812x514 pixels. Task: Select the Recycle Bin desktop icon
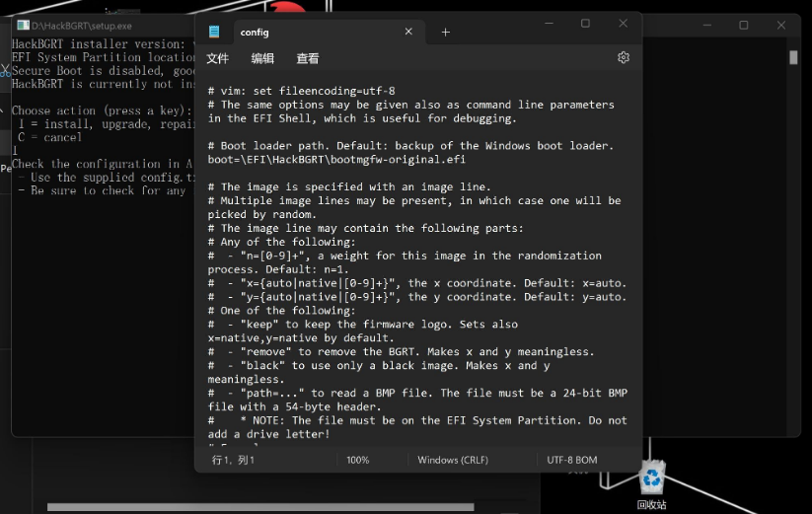coord(652,483)
